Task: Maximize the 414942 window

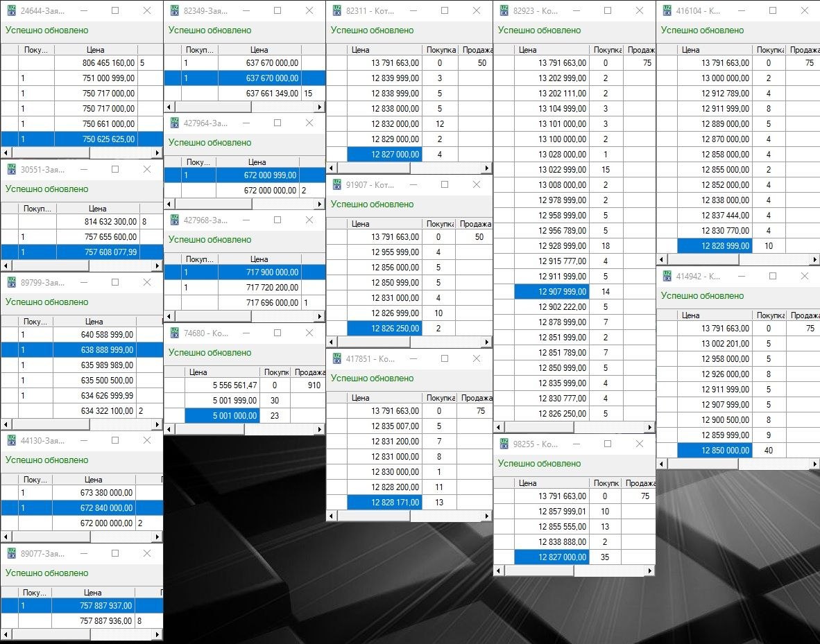Action: click(772, 276)
